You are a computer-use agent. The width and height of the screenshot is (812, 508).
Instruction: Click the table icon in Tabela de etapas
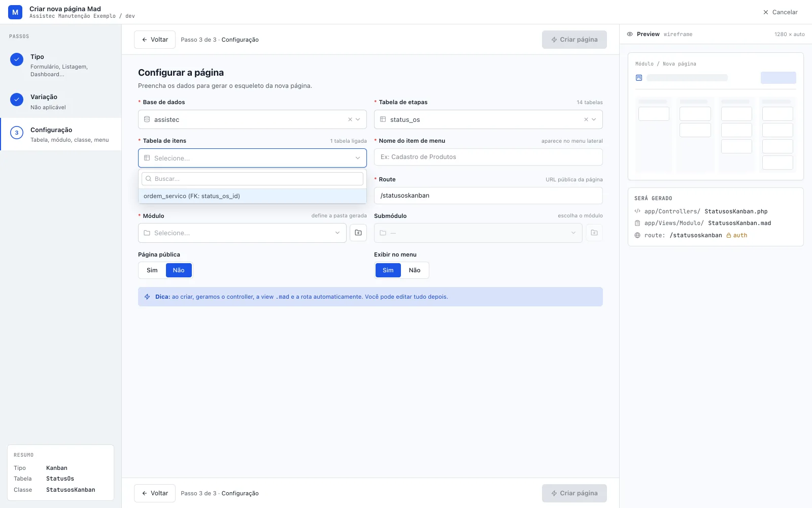(x=383, y=119)
